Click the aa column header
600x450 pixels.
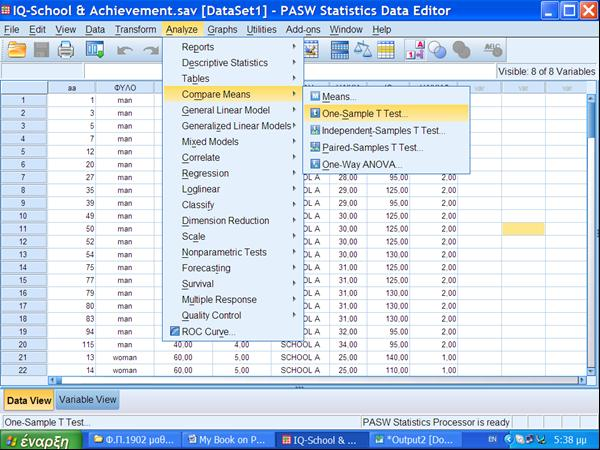point(72,88)
